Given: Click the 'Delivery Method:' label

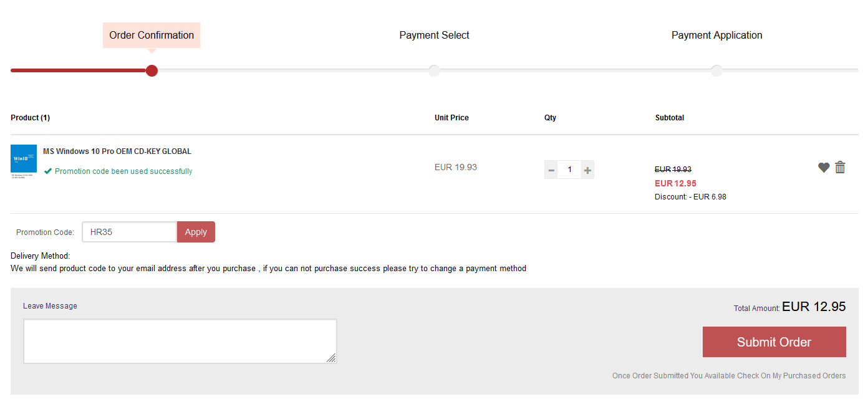Looking at the screenshot, I should [x=41, y=256].
